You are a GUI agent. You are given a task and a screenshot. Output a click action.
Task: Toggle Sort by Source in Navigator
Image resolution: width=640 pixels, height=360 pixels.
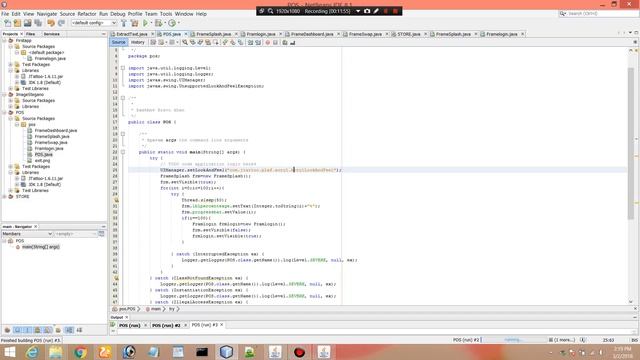point(79,330)
